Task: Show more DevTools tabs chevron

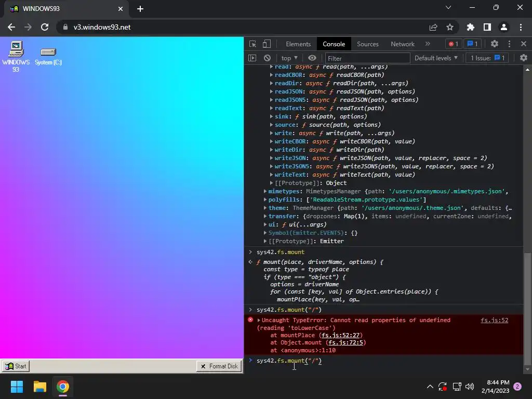Action: [x=428, y=44]
